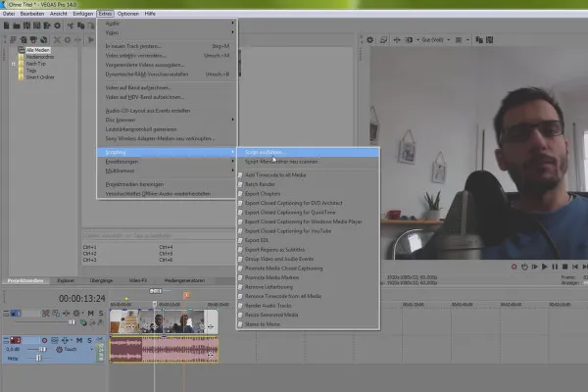This screenshot has height=392, width=588.
Task: Open the Ansicht menu
Action: [x=59, y=14]
